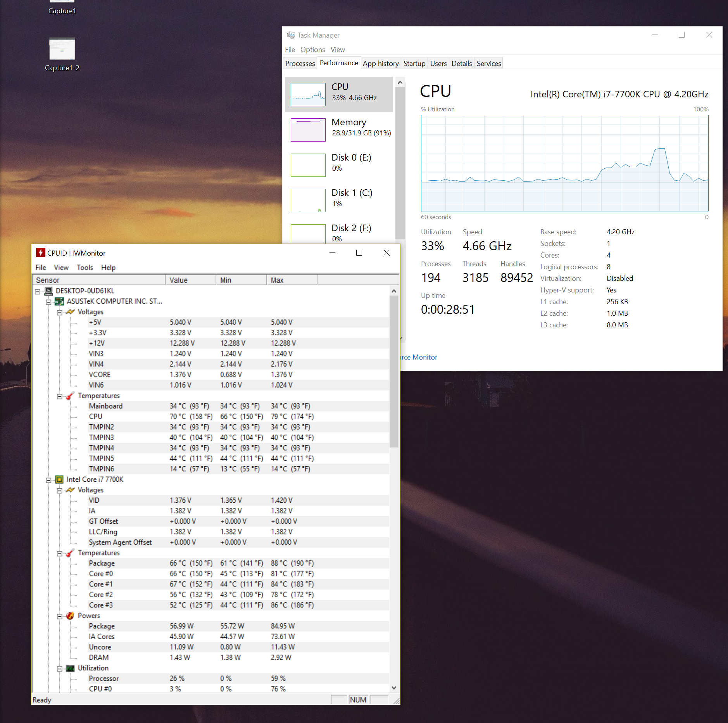The image size is (728, 723).
Task: Open the Task Manager File menu
Action: coord(290,50)
